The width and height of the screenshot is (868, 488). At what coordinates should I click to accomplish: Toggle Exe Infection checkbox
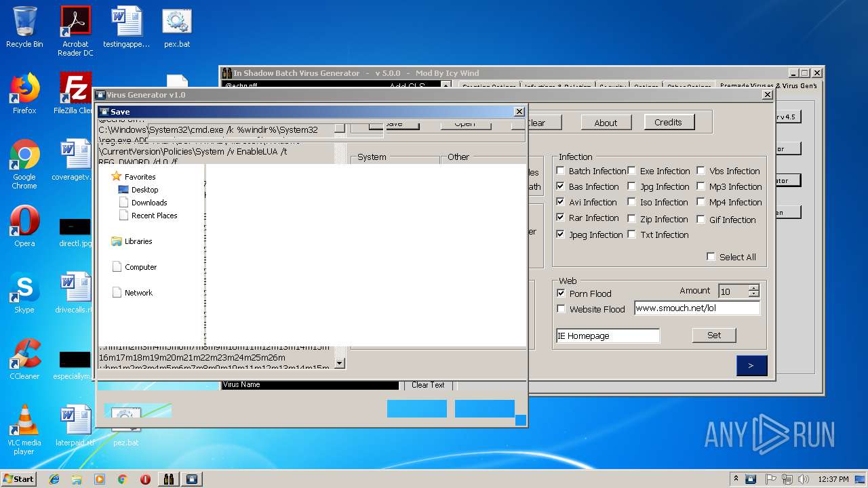click(631, 171)
